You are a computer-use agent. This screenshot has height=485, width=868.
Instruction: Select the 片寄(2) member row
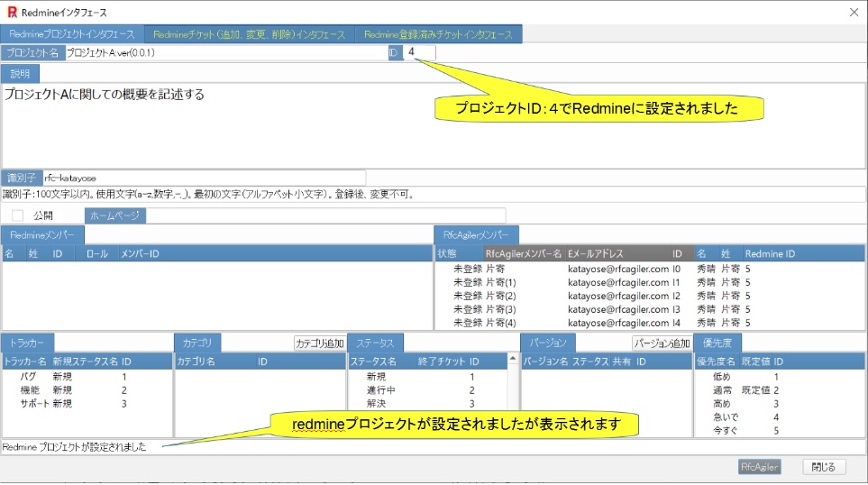click(x=650, y=297)
